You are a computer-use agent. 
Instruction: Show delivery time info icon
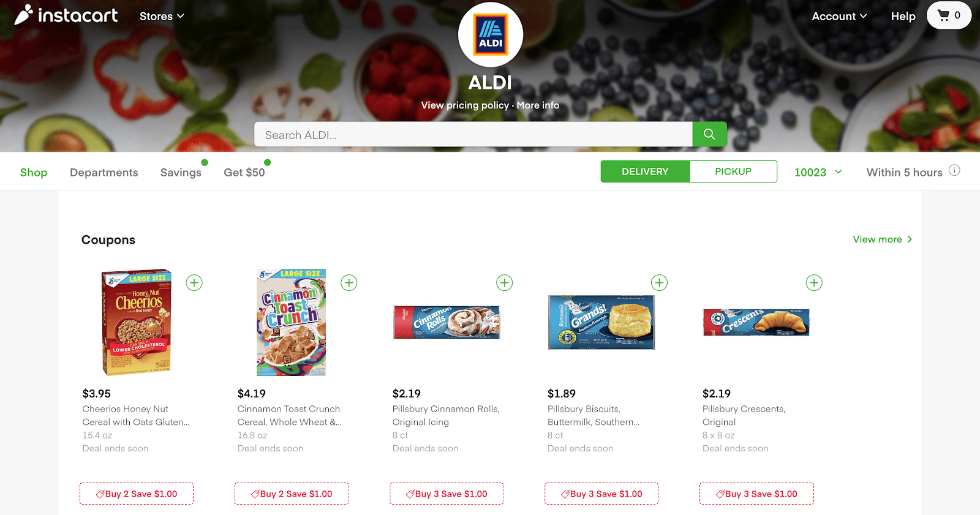click(954, 171)
